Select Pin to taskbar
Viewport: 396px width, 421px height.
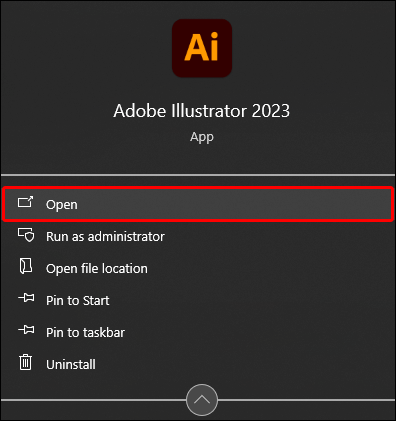198,332
